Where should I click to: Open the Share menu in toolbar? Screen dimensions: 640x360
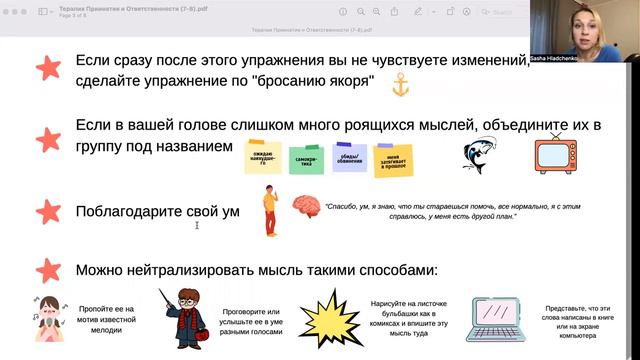[394, 12]
